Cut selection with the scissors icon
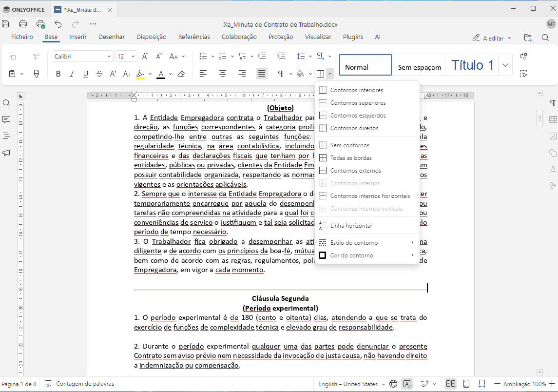This screenshot has height=392, width=558. (x=36, y=56)
